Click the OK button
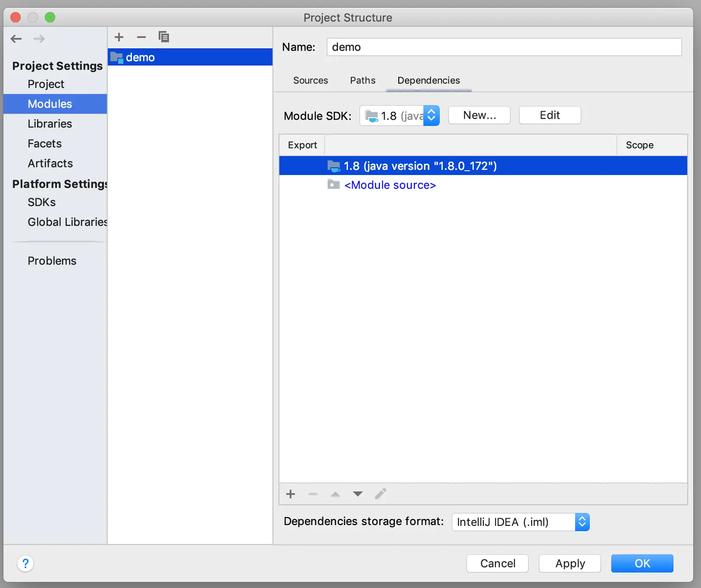This screenshot has width=701, height=588. click(x=642, y=563)
